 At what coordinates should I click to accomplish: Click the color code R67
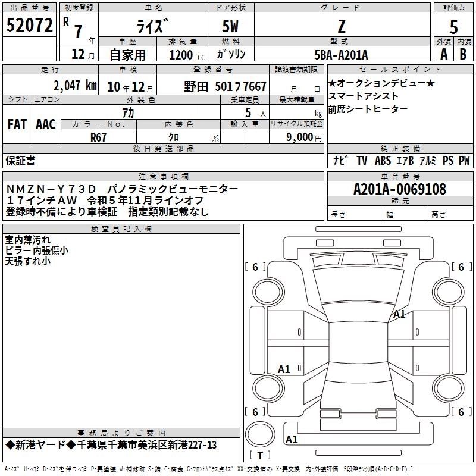coord(99,137)
